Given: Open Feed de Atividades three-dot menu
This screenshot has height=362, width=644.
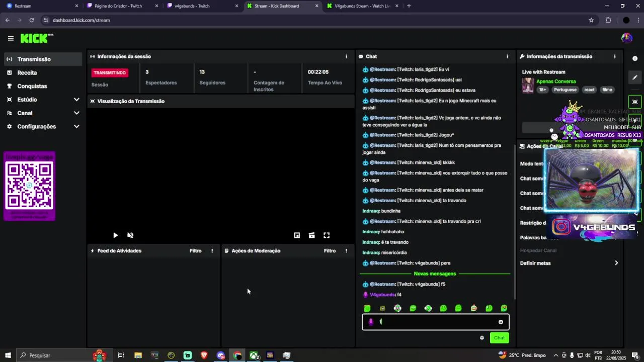Looking at the screenshot, I should pyautogui.click(x=212, y=250).
